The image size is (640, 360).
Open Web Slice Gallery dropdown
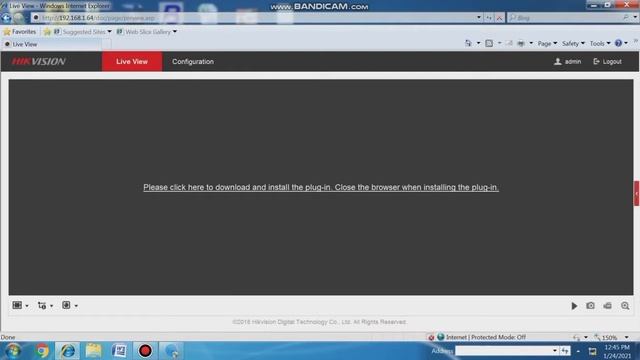147,31
